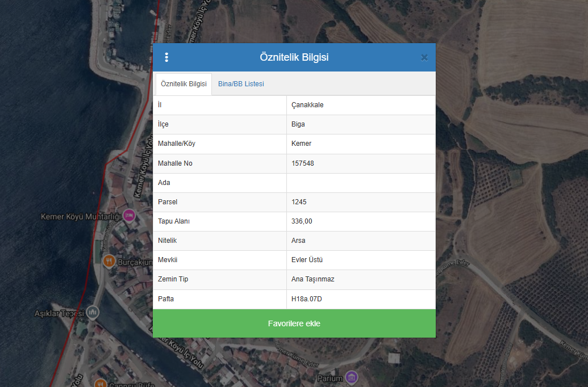Select the Biga value in İlçe row

tap(298, 124)
